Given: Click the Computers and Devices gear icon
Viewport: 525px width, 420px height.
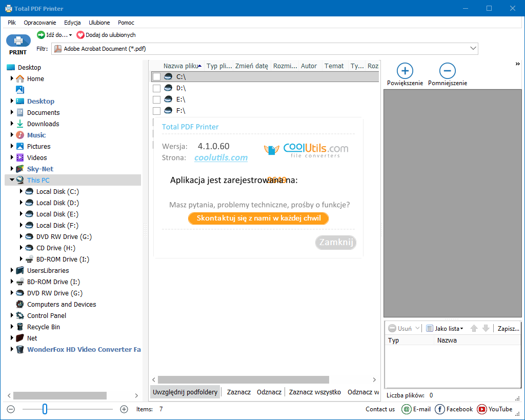Looking at the screenshot, I should 20,304.
